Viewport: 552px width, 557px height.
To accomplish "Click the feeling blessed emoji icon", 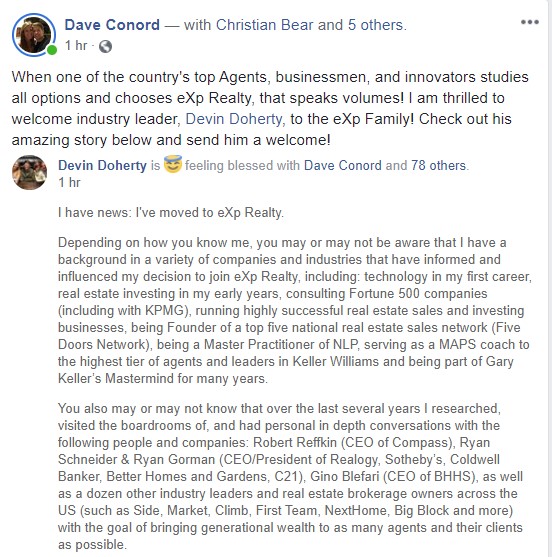I will pyautogui.click(x=173, y=164).
